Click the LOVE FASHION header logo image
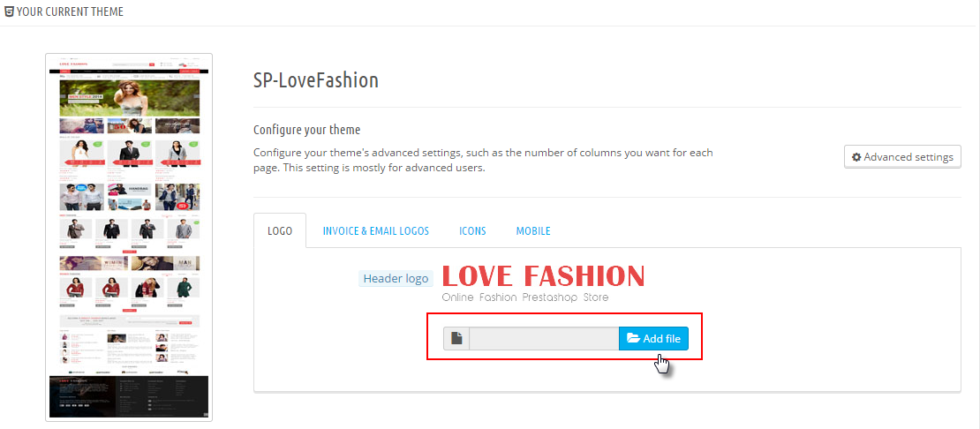This screenshot has width=980, height=429. [543, 276]
